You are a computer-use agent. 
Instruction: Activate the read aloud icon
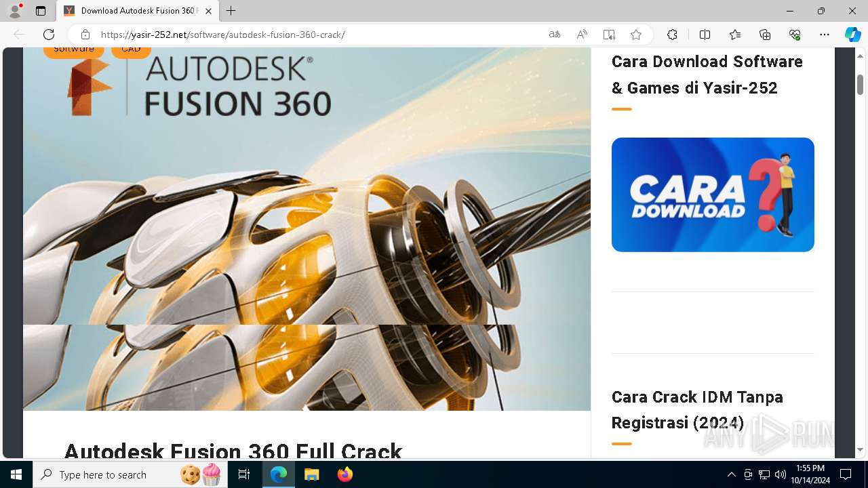tap(582, 35)
